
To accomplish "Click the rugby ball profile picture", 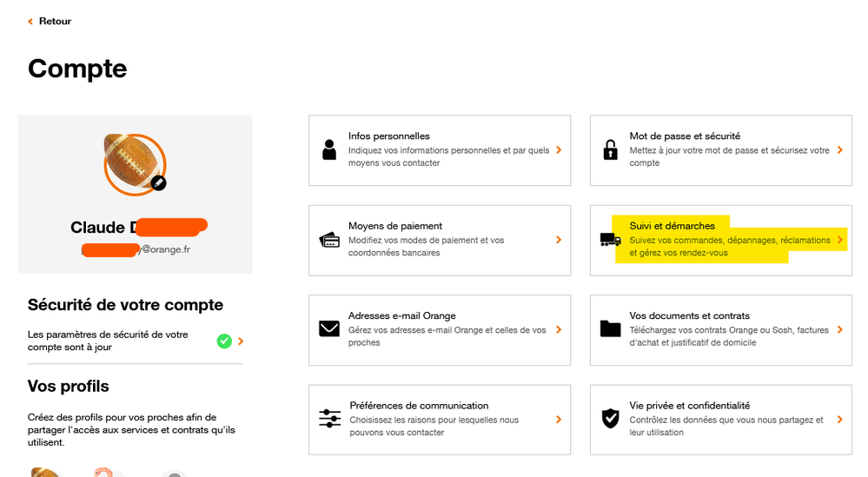I will 132,161.
